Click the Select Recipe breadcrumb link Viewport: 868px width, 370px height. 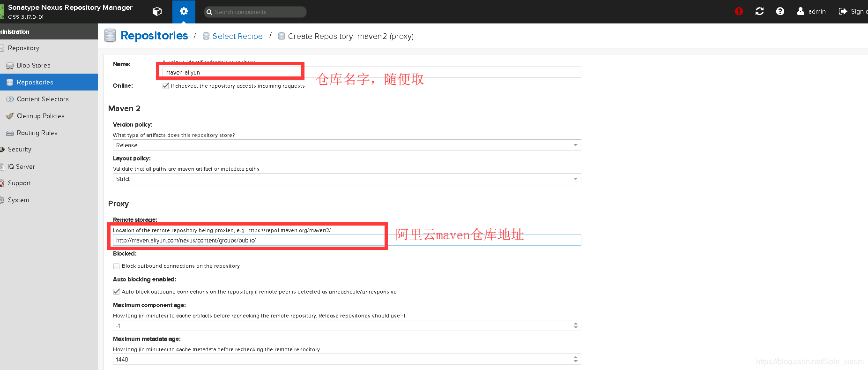click(x=237, y=36)
